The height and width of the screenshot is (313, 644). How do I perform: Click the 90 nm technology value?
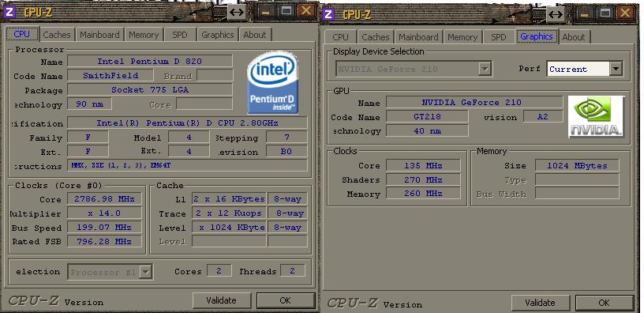(90, 104)
